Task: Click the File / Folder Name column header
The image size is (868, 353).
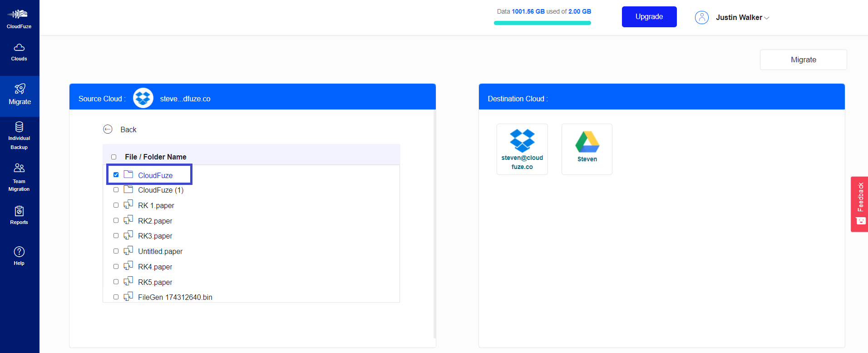Action: click(x=156, y=157)
